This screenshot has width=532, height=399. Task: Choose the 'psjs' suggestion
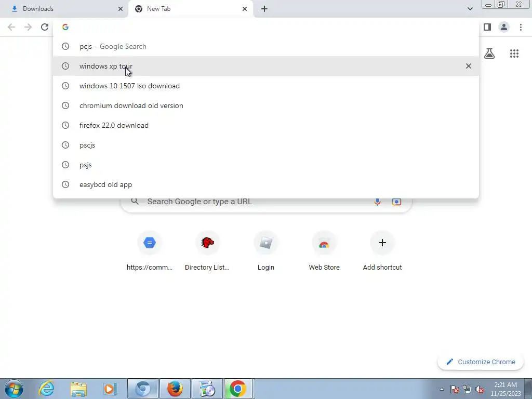tap(266, 165)
